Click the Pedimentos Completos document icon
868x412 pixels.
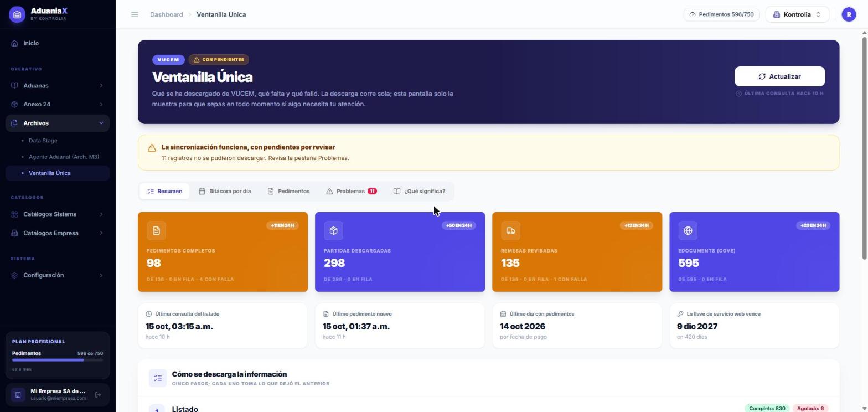(156, 230)
